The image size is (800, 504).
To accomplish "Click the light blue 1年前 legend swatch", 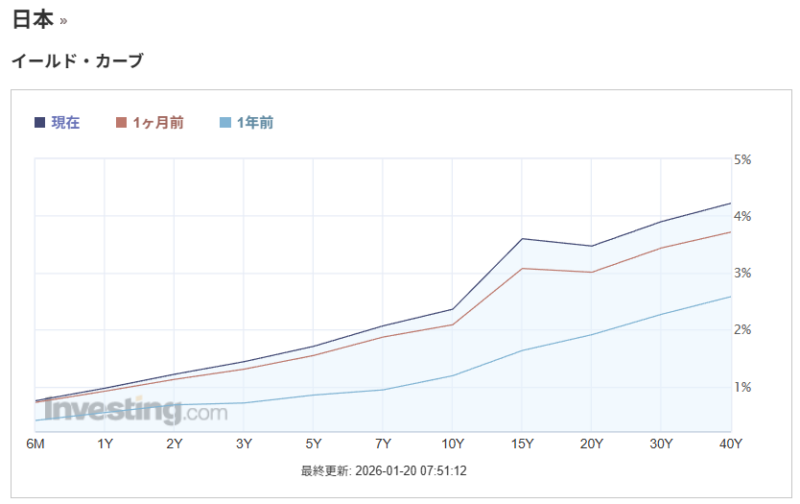I will (x=225, y=123).
